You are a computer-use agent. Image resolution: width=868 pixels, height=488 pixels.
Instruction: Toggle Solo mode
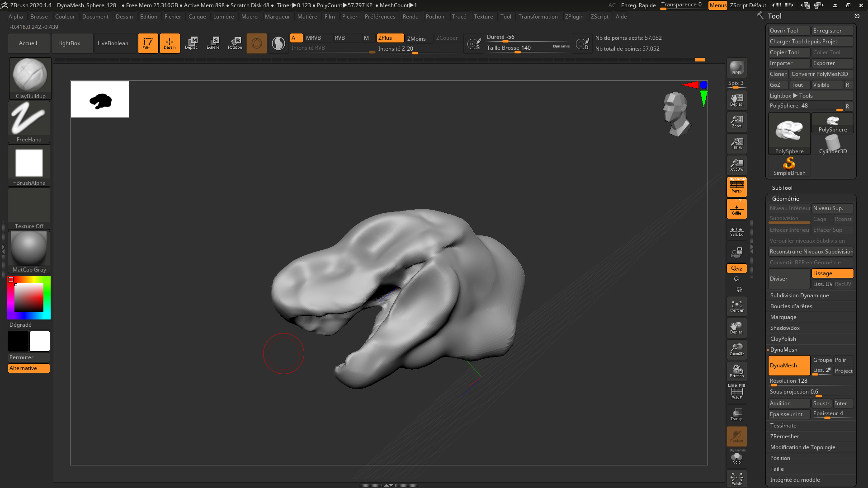click(736, 457)
